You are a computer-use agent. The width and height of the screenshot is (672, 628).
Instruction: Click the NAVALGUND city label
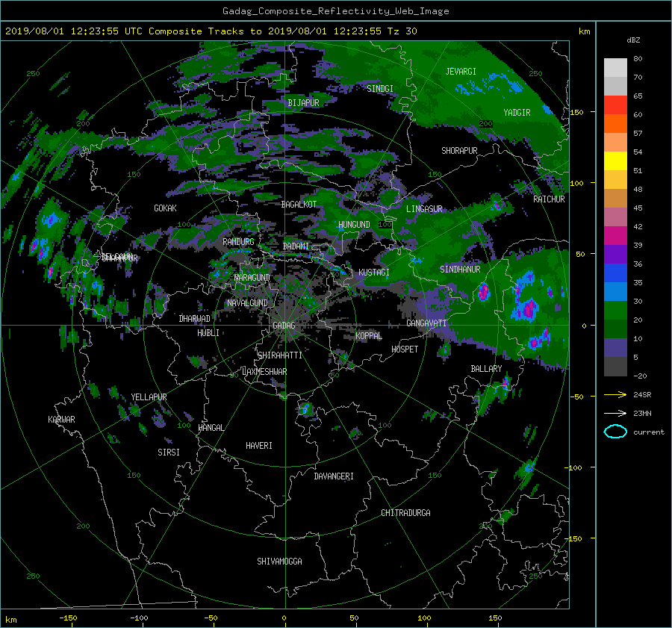click(x=247, y=303)
